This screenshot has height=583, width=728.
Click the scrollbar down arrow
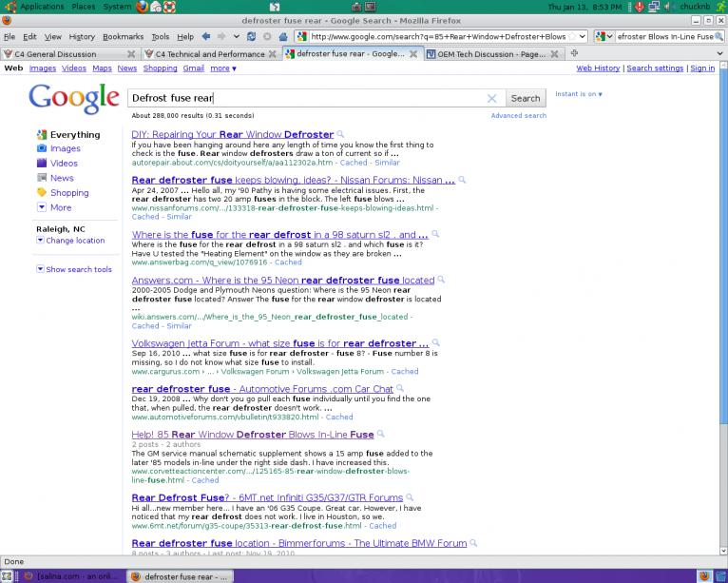point(723,551)
